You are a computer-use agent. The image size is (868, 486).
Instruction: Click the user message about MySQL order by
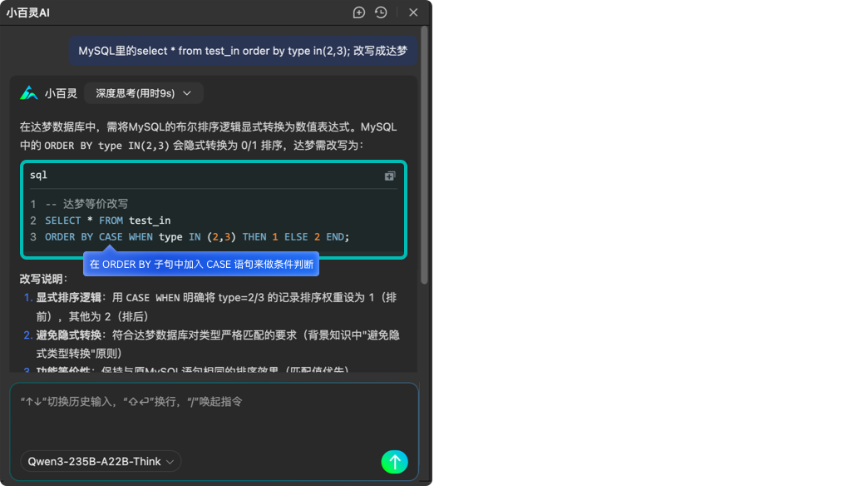click(x=243, y=51)
